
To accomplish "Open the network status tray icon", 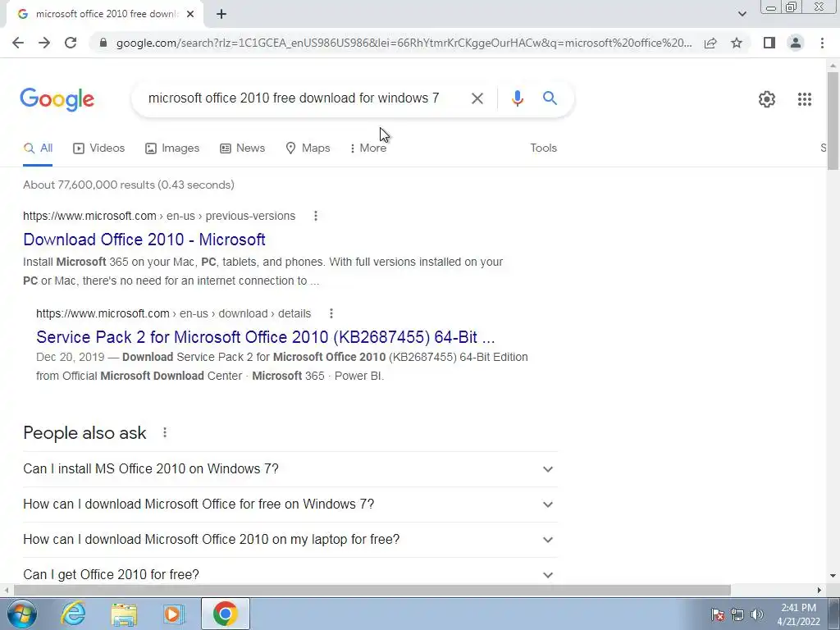I will coord(737,614).
